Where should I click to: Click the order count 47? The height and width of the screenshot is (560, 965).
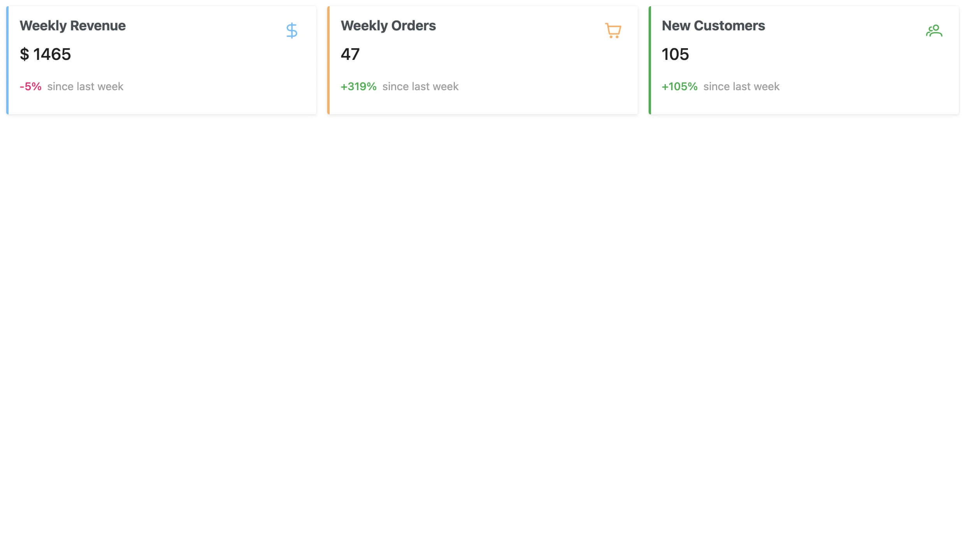point(350,55)
